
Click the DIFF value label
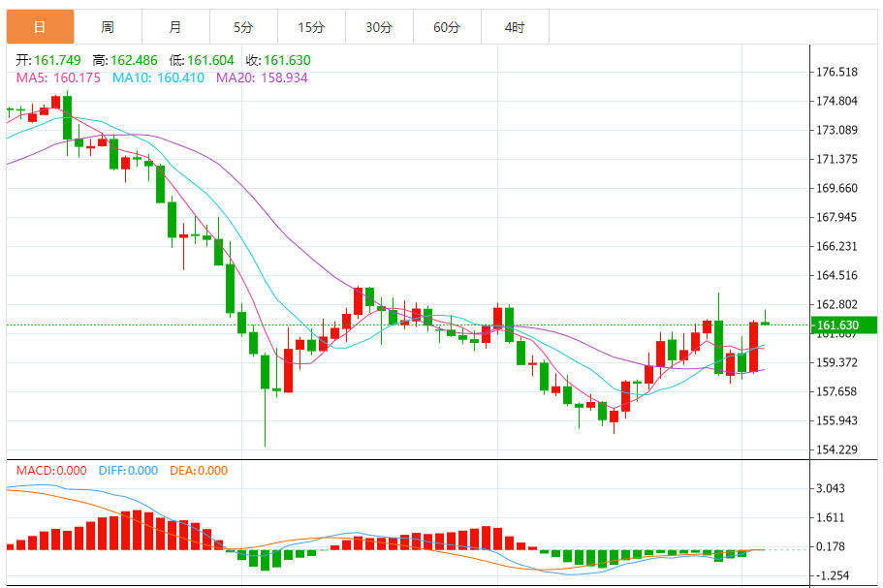coord(128,471)
